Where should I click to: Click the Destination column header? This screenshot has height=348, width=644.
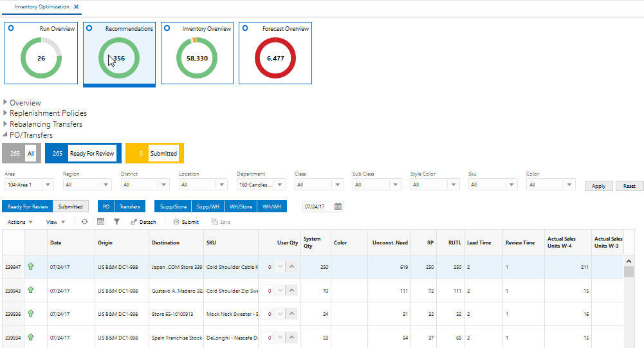coord(176,243)
